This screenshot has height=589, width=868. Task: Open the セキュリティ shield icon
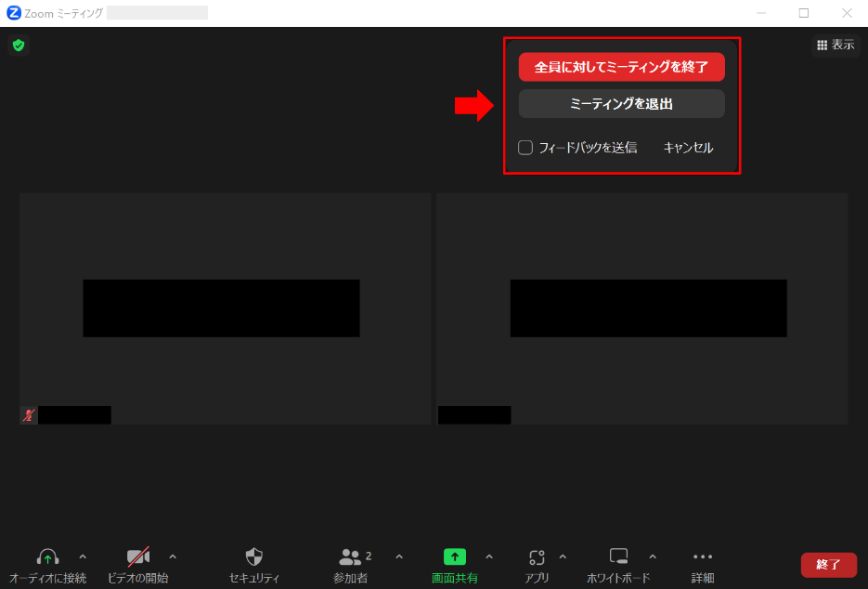(x=254, y=556)
